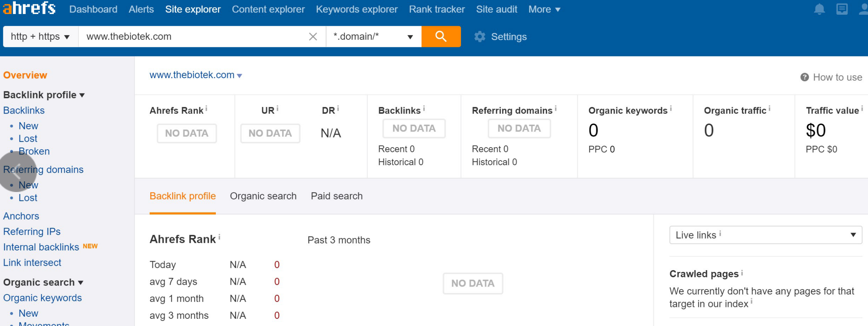The image size is (868, 326).
Task: Click info icon beside Referring domains metric
Action: [x=556, y=109]
